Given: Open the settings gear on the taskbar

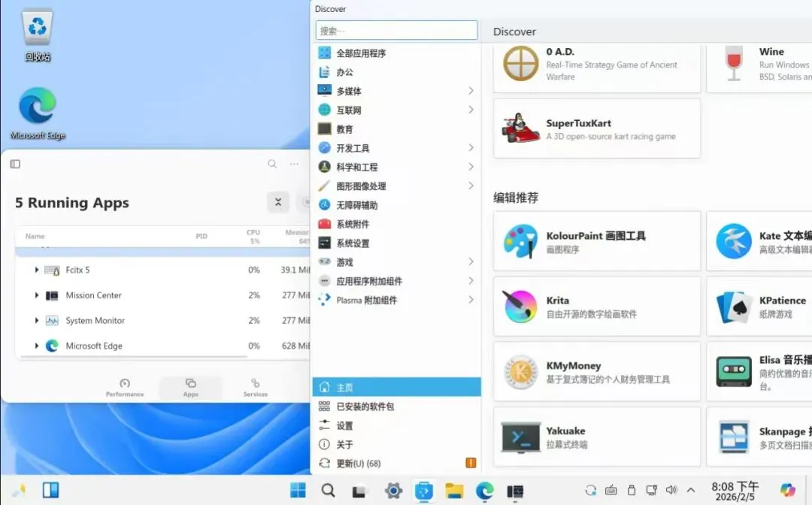Looking at the screenshot, I should [x=393, y=490].
